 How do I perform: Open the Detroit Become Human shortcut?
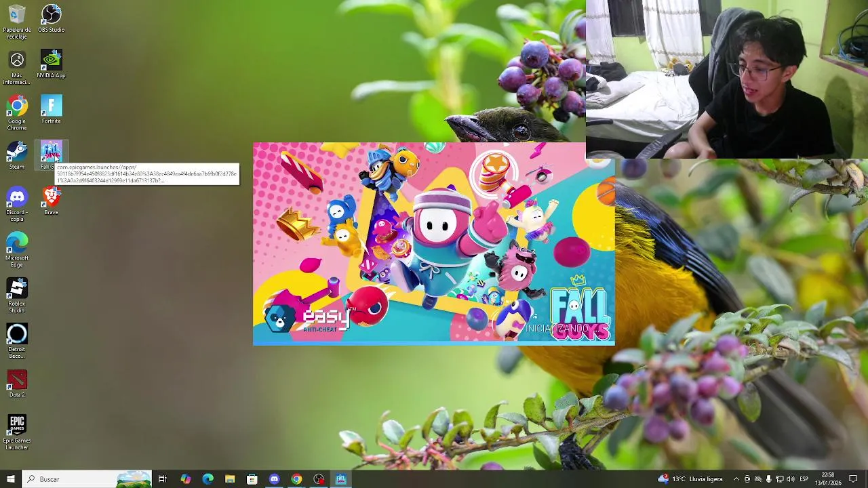(17, 341)
